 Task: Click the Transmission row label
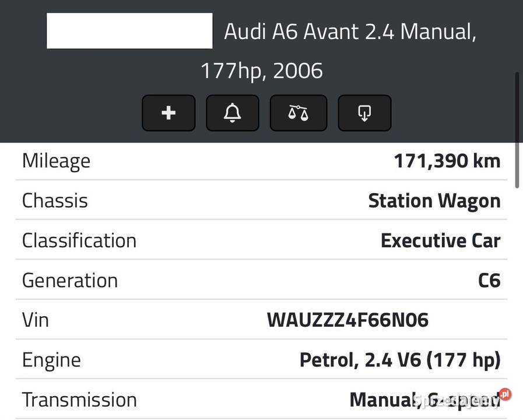tap(79, 398)
